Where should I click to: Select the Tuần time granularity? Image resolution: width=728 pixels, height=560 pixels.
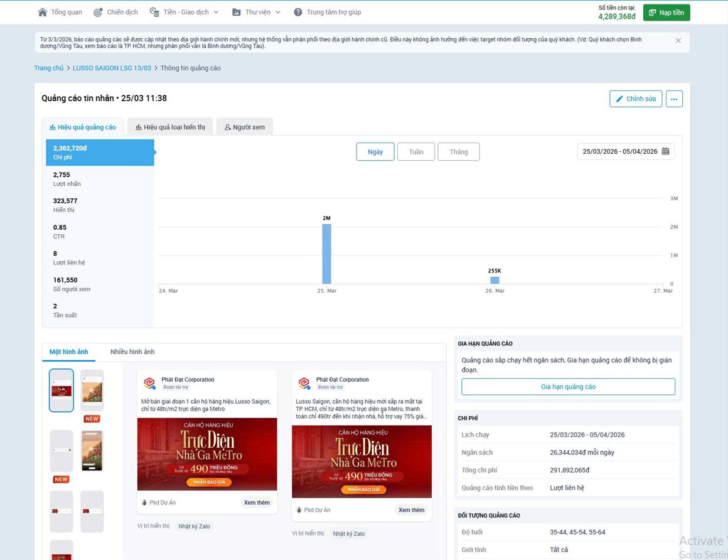(x=415, y=152)
